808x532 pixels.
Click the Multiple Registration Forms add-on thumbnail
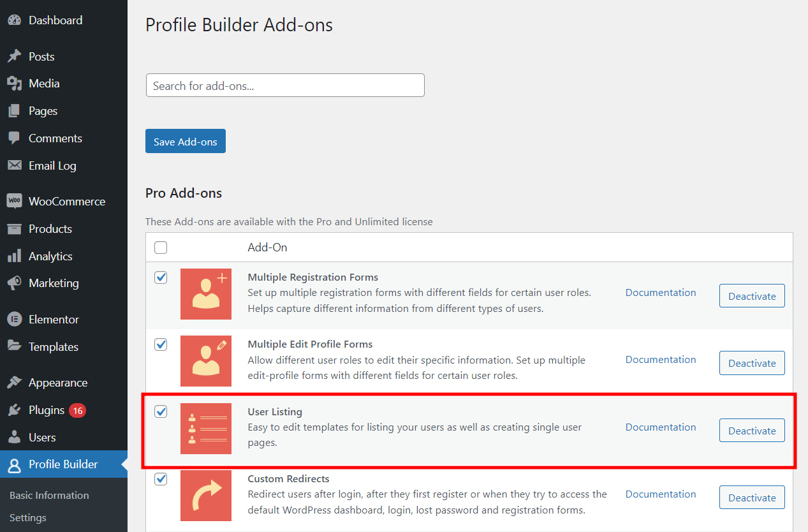click(206, 294)
